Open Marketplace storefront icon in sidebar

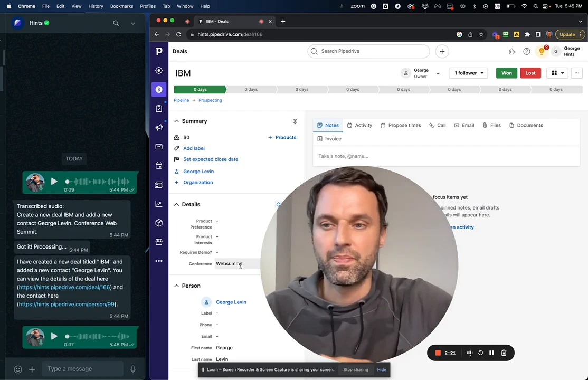[159, 242]
